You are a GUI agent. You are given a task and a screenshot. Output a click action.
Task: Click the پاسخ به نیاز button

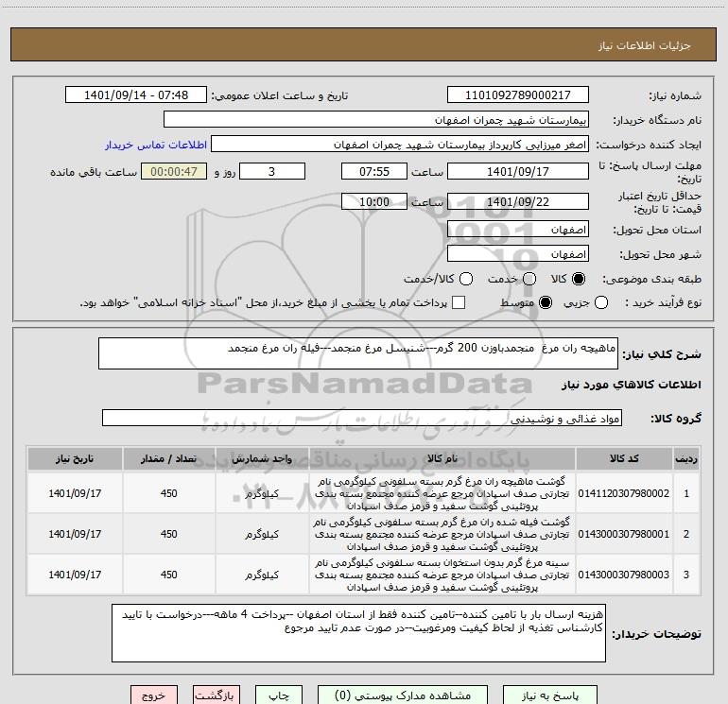pyautogui.click(x=550, y=695)
